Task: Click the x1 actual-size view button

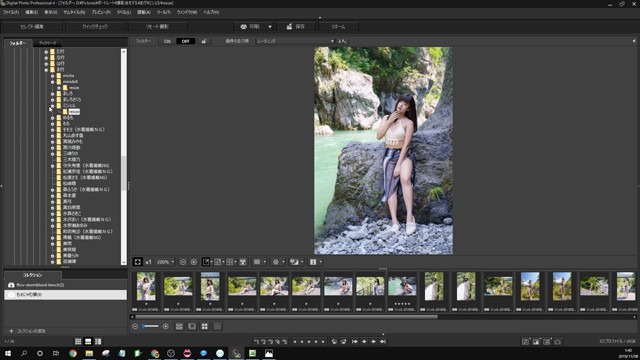Action: pos(148,262)
